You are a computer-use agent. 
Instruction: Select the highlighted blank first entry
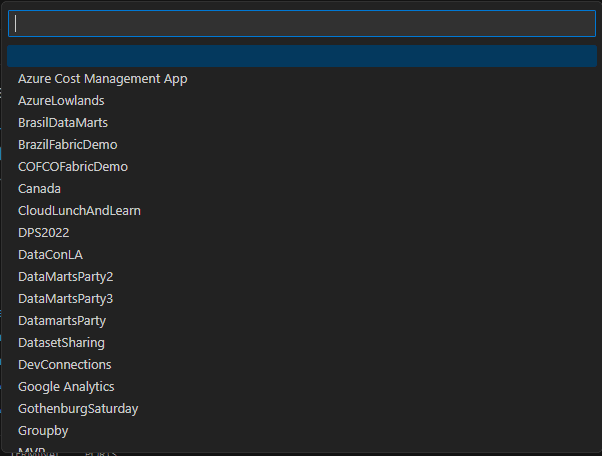302,56
